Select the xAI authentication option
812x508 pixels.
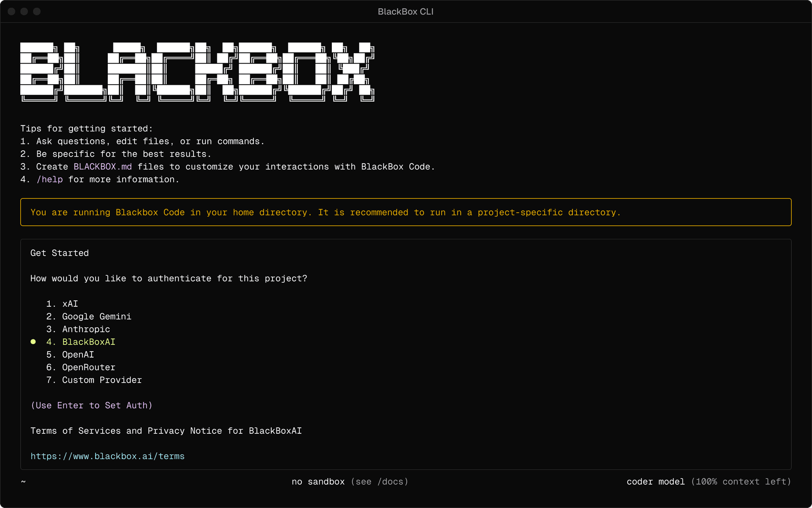[70, 304]
